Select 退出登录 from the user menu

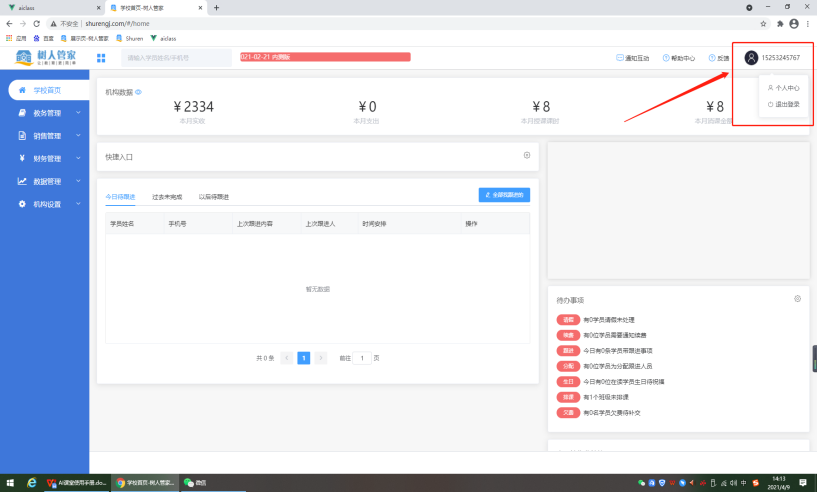(x=784, y=104)
